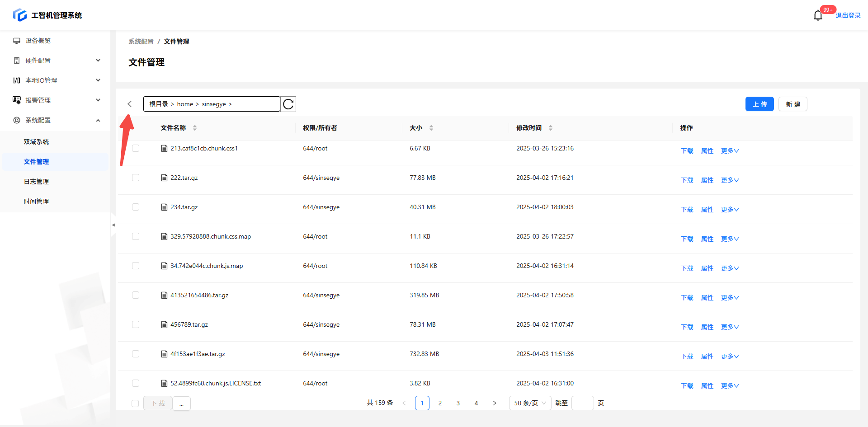This screenshot has width=868, height=427.
Task: Sort by size column arrows
Action: (x=431, y=128)
